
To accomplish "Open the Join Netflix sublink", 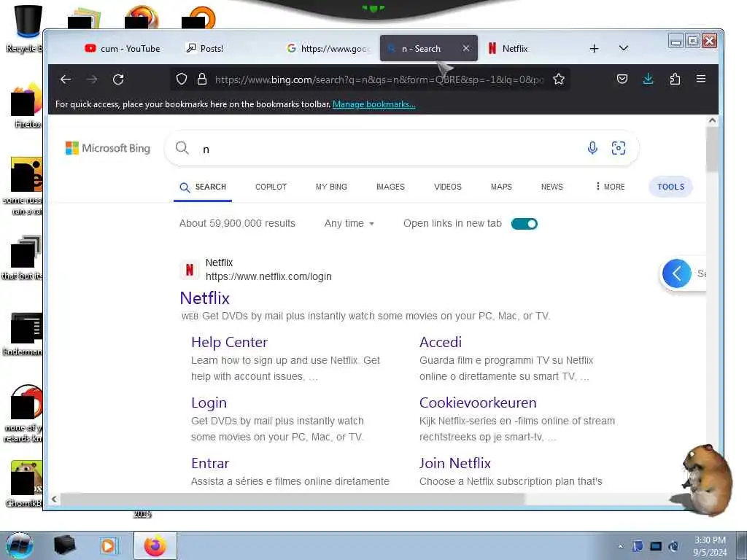I will coord(455,463).
